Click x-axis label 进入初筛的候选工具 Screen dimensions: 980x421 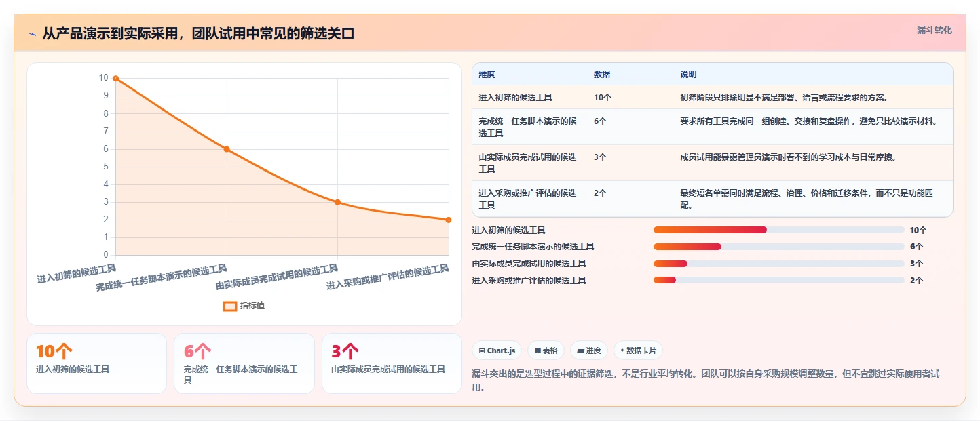[x=76, y=274]
